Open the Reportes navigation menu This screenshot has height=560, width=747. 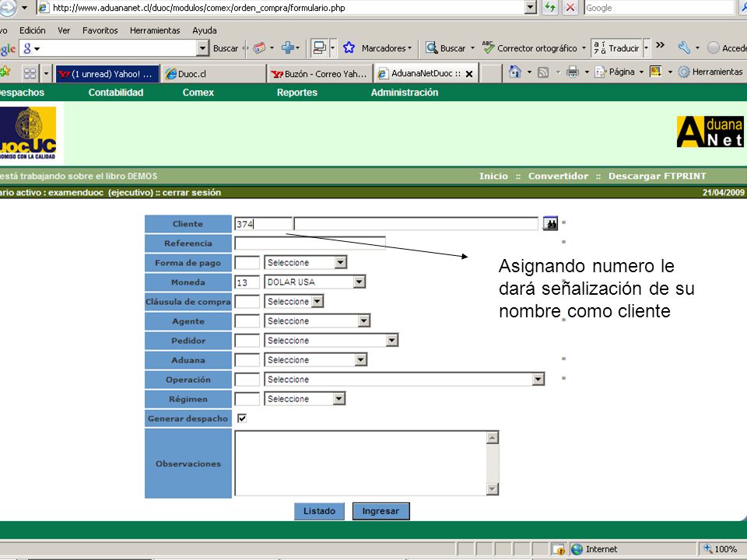[x=297, y=93]
